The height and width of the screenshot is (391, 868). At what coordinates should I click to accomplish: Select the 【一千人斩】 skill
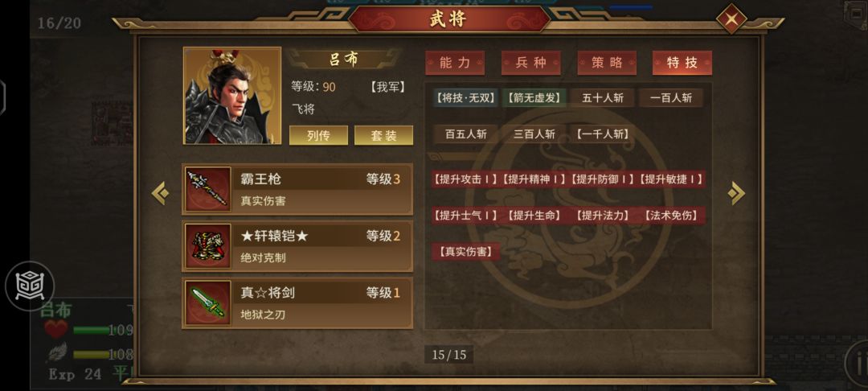[602, 134]
